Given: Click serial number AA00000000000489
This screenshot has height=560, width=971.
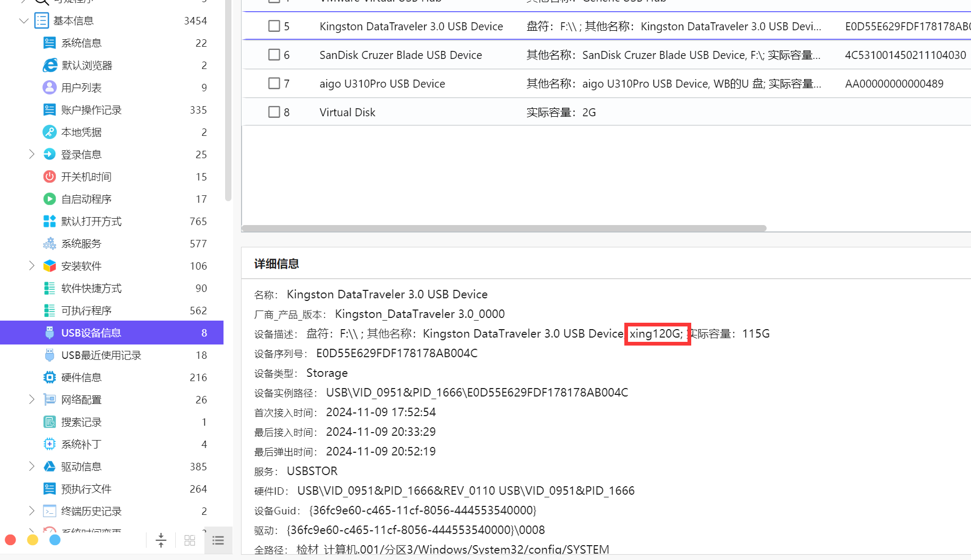Looking at the screenshot, I should [895, 83].
